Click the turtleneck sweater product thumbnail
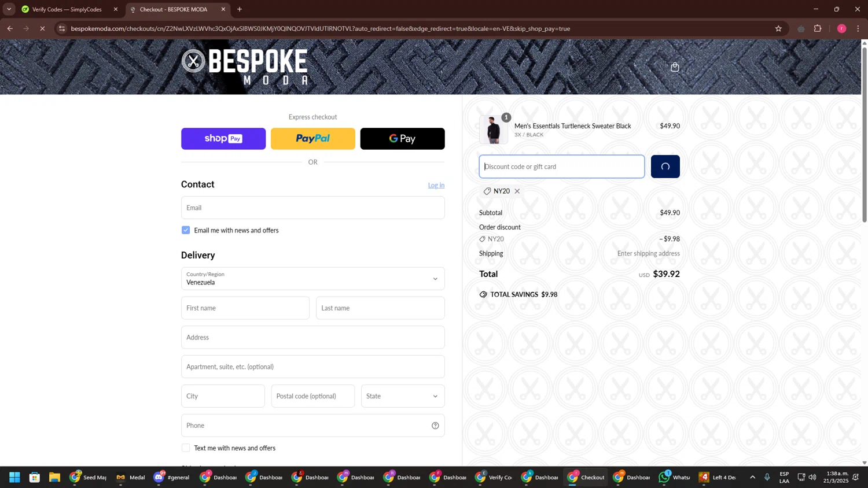Image resolution: width=868 pixels, height=488 pixels. pos(494,130)
